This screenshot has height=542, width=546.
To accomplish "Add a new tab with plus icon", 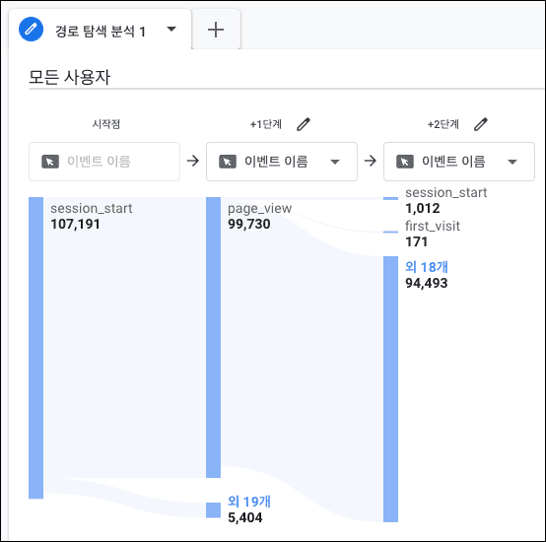I will coord(216,30).
